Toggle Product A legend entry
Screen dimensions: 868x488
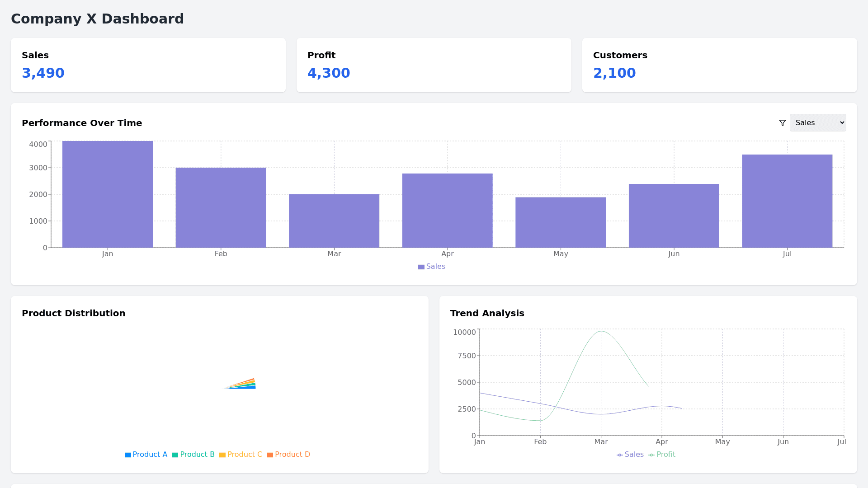click(x=146, y=455)
